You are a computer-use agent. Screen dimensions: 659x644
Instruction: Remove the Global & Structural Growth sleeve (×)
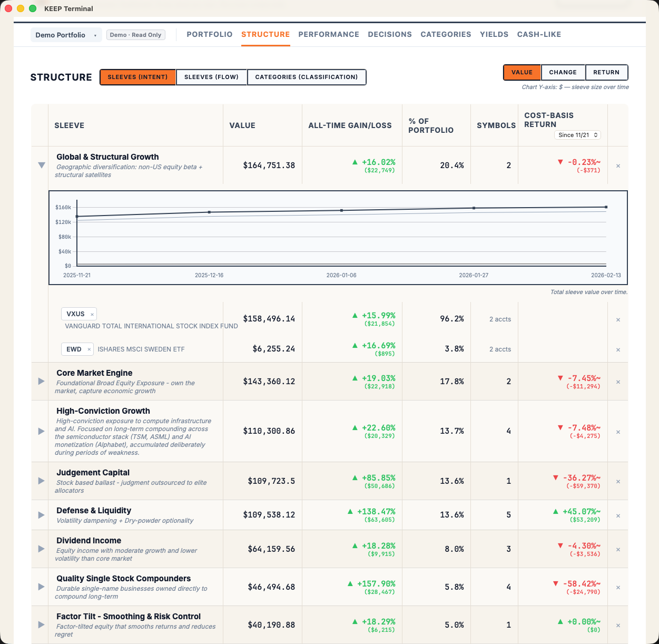tap(618, 166)
